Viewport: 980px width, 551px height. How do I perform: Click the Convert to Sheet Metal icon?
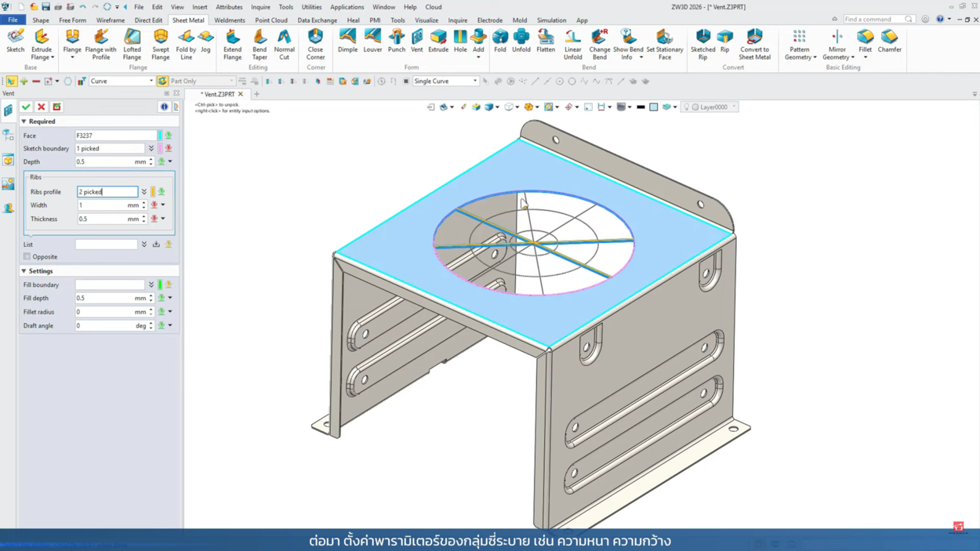pos(754,44)
